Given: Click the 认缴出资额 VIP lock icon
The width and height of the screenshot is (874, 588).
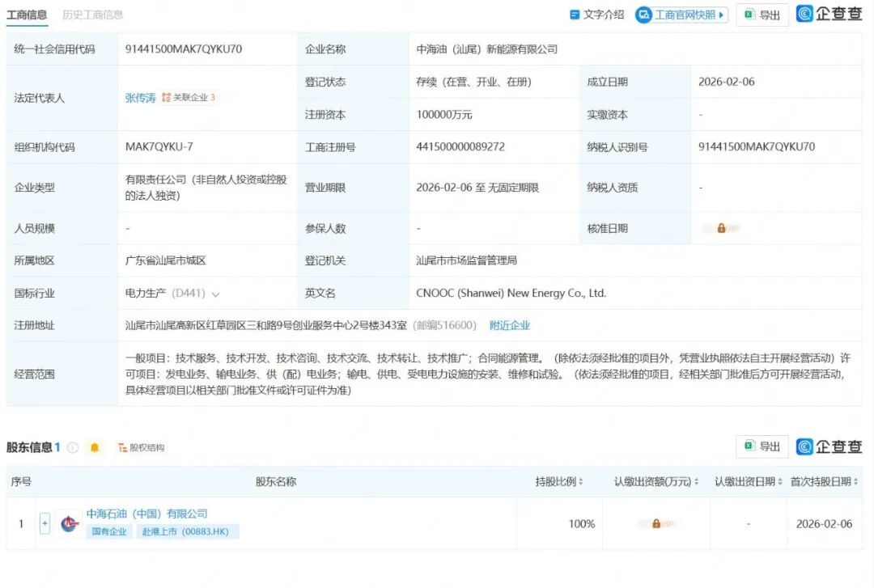Looking at the screenshot, I should coord(656,524).
